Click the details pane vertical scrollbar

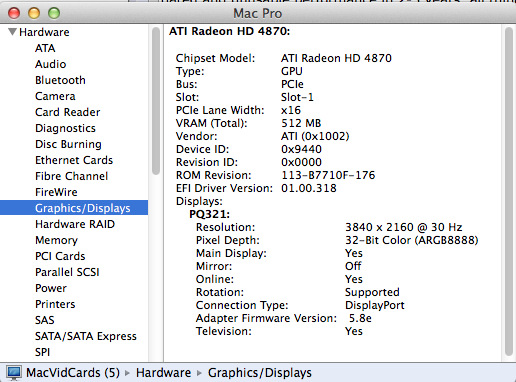[509, 192]
